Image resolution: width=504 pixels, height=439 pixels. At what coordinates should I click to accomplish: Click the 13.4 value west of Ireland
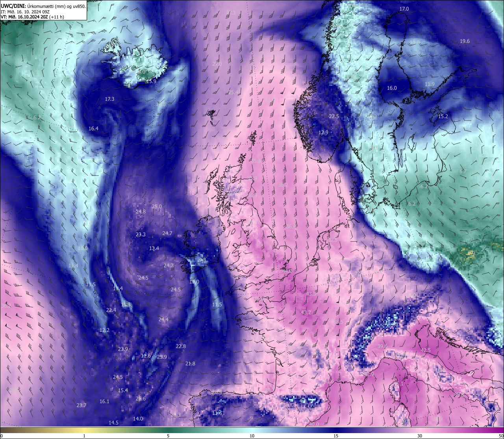pos(154,249)
